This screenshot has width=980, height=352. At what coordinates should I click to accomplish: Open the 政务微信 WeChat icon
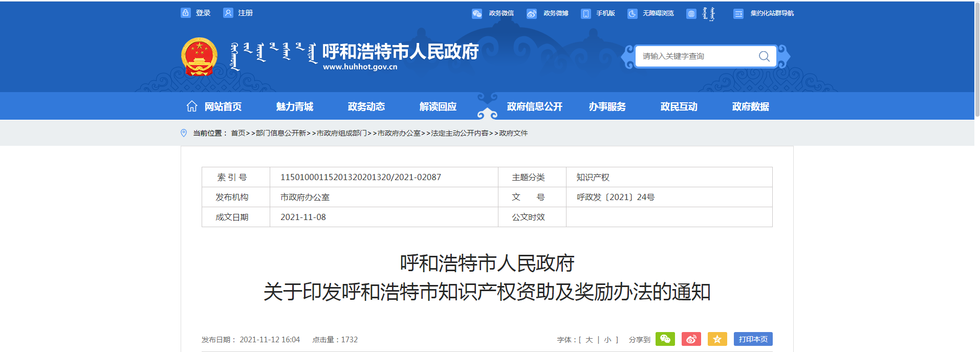[x=477, y=14]
